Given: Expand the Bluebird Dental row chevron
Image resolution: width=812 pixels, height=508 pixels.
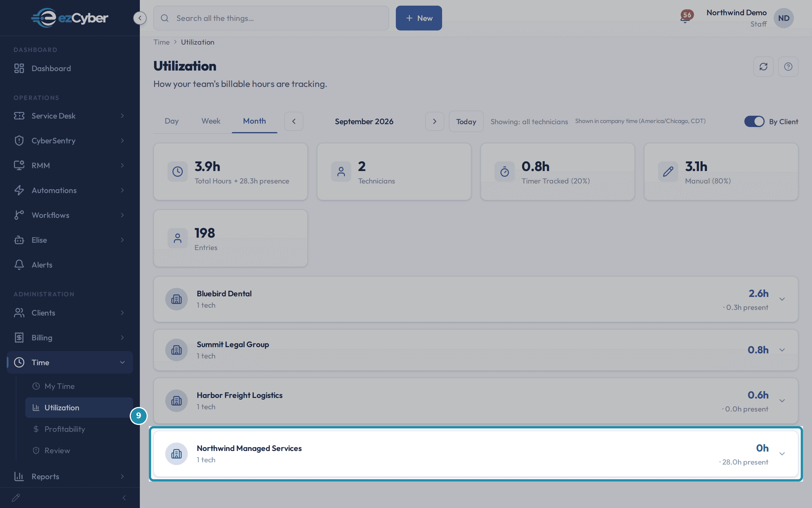Looking at the screenshot, I should (782, 299).
